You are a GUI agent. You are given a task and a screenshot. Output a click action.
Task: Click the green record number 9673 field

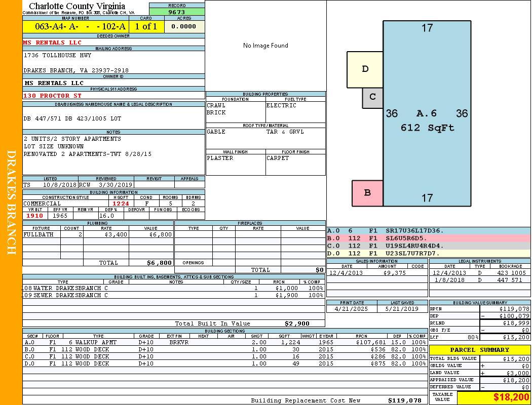177,12
